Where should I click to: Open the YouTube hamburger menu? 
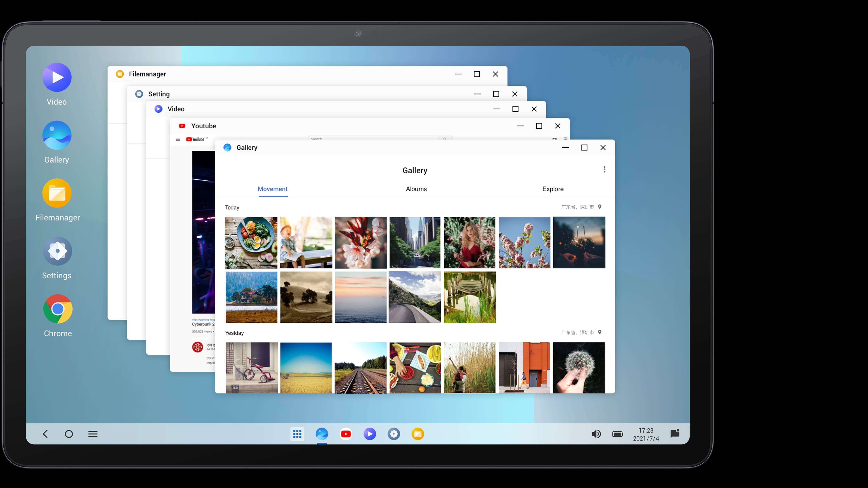(178, 139)
